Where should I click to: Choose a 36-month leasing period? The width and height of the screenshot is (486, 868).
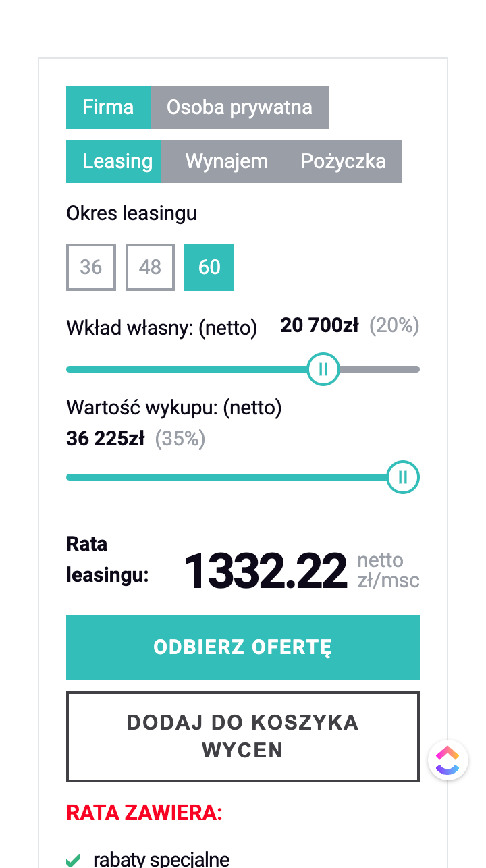[90, 267]
